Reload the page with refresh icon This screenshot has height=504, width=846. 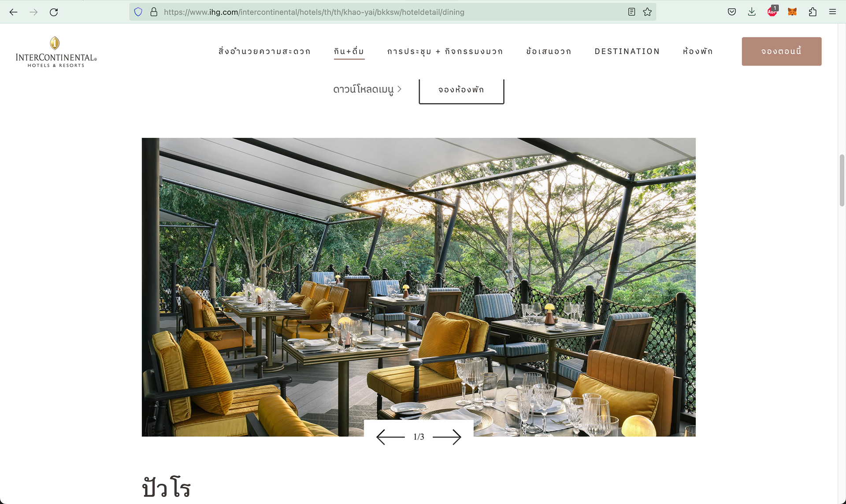(x=54, y=12)
